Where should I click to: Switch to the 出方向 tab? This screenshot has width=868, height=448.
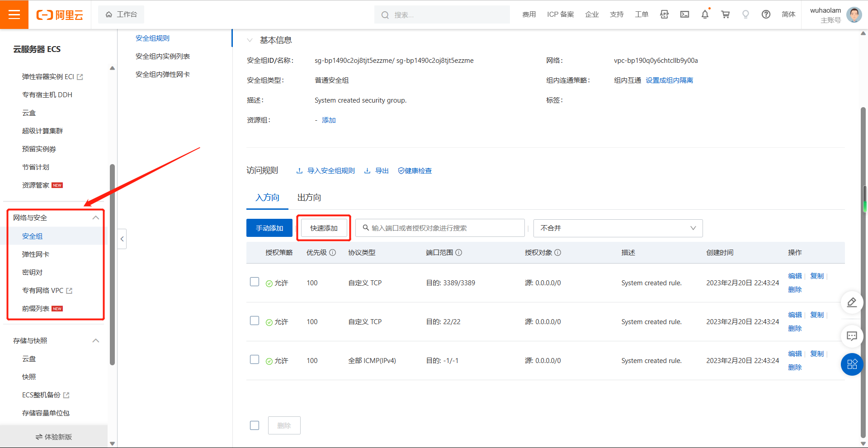[x=309, y=198]
